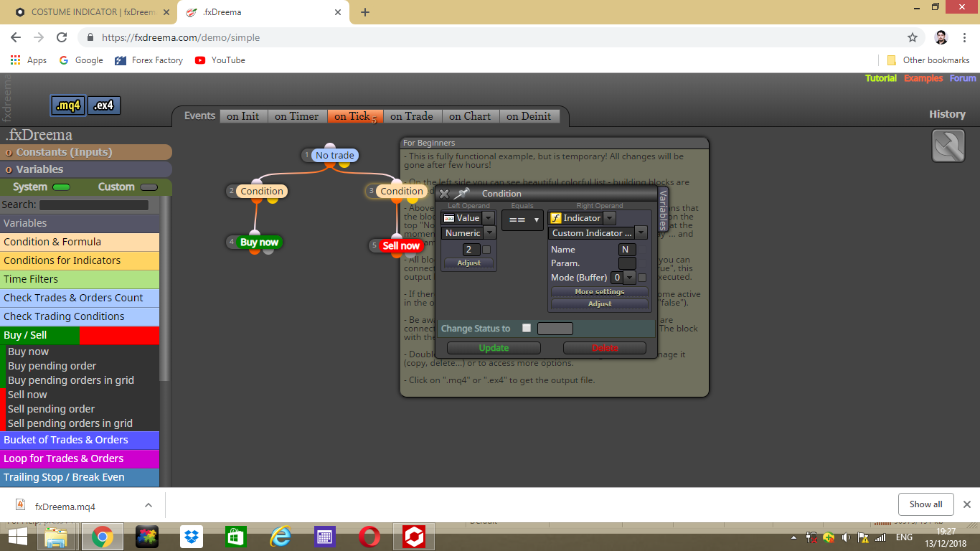The width and height of the screenshot is (980, 551).
Task: Expand the Trailing Stop / Break Even category
Action: tap(80, 477)
